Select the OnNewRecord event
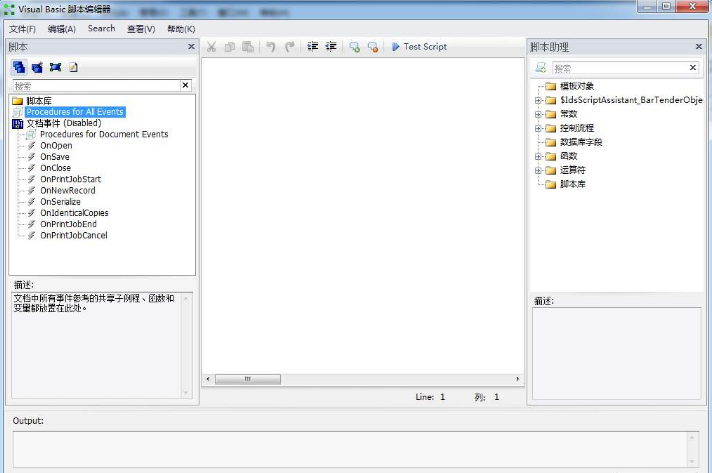The image size is (712, 473). [x=68, y=191]
